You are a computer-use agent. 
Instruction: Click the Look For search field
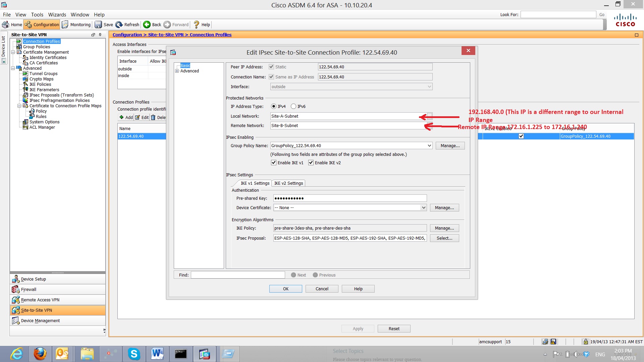[x=558, y=14]
